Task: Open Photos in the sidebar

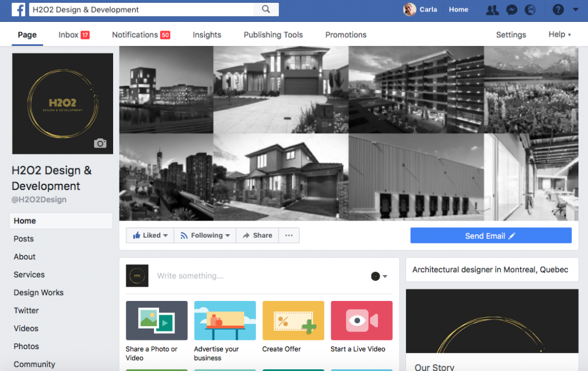Action: click(x=26, y=346)
